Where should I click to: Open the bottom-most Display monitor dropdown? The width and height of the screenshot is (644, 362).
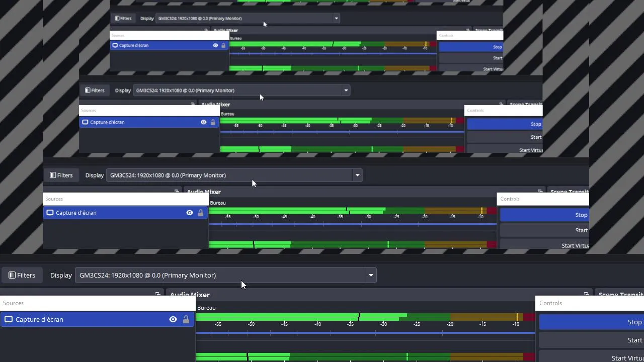[225, 275]
